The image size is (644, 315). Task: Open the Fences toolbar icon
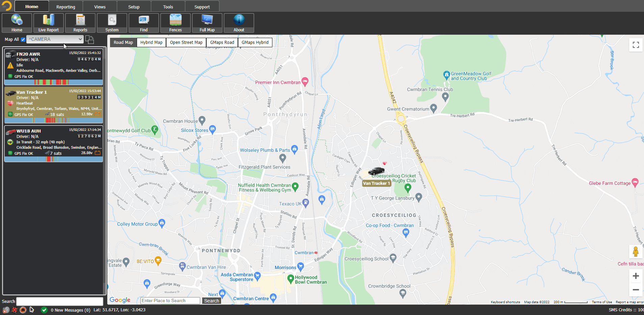coord(176,23)
